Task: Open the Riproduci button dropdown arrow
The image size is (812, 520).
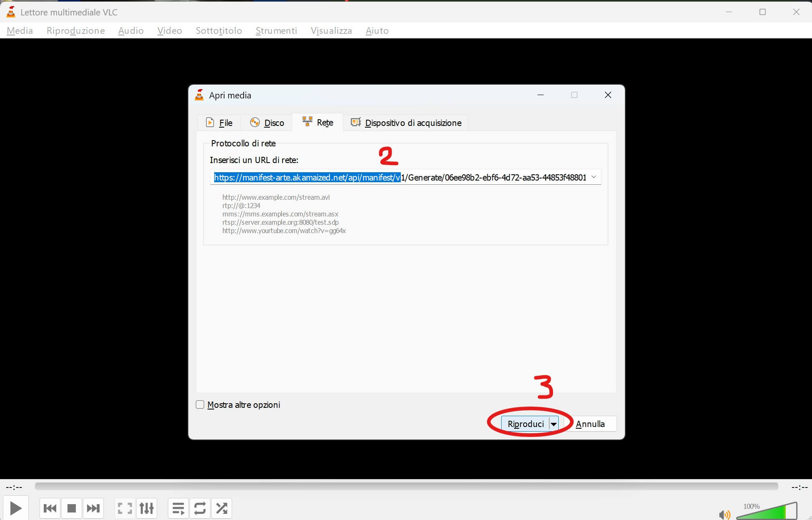Action: [554, 424]
